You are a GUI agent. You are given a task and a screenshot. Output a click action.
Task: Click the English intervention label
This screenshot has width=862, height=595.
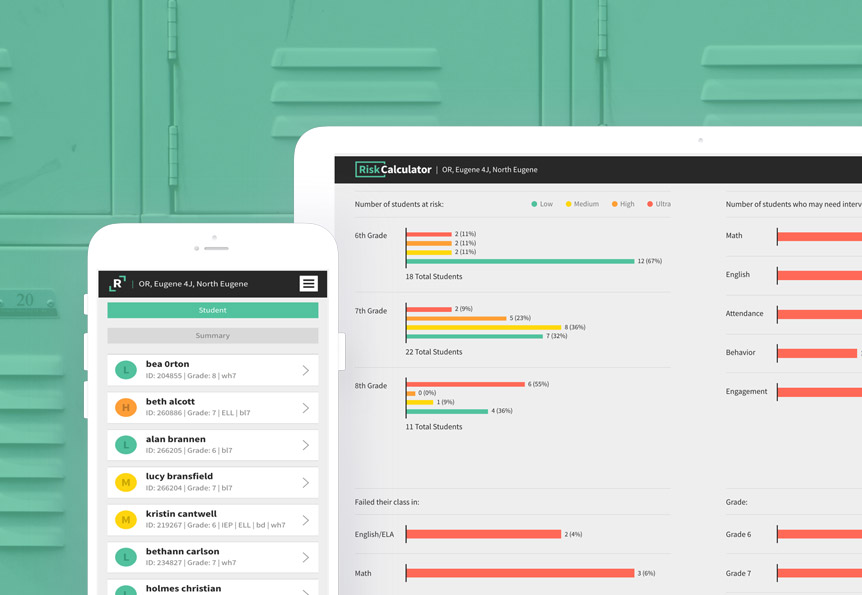coord(738,274)
